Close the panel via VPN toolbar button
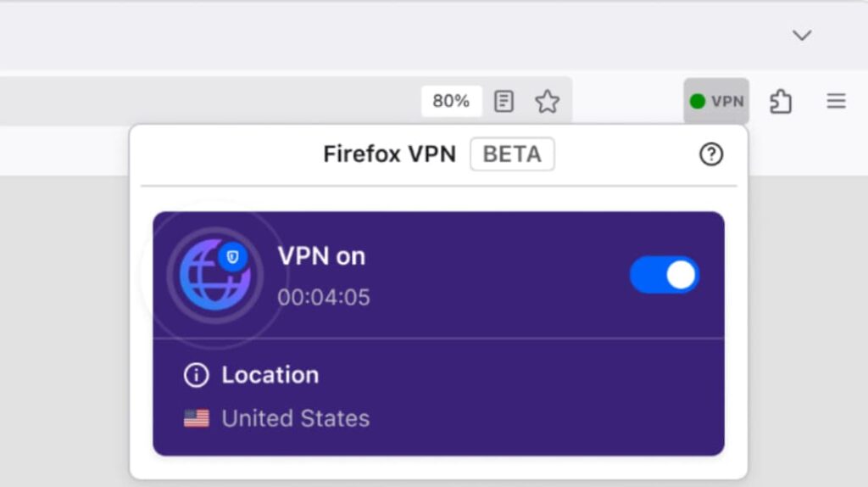 click(716, 102)
